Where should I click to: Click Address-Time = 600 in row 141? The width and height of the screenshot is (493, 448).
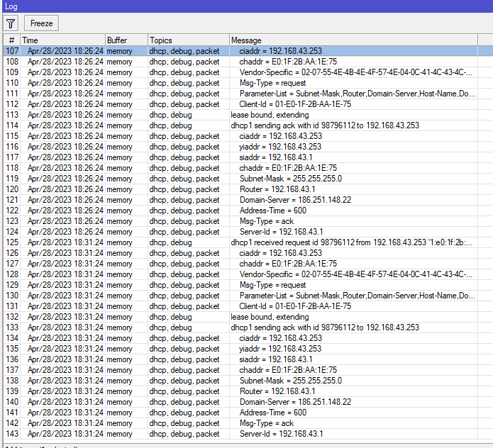tap(273, 413)
